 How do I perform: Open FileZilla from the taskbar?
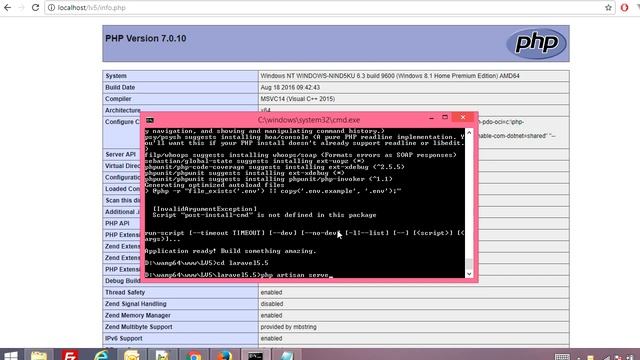click(x=70, y=356)
